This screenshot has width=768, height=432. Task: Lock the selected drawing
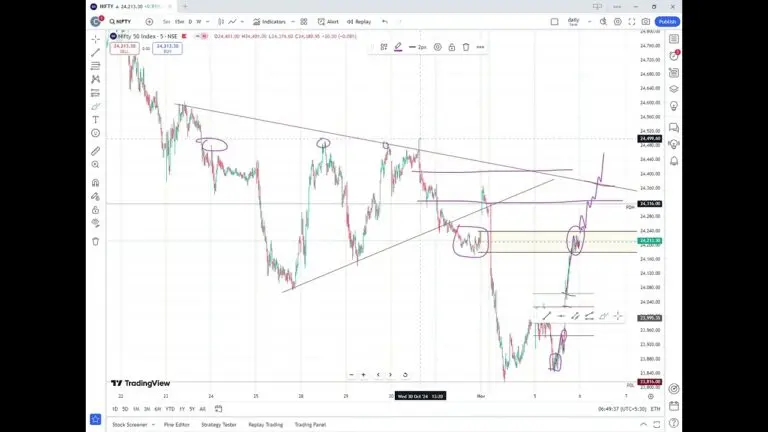click(x=452, y=47)
